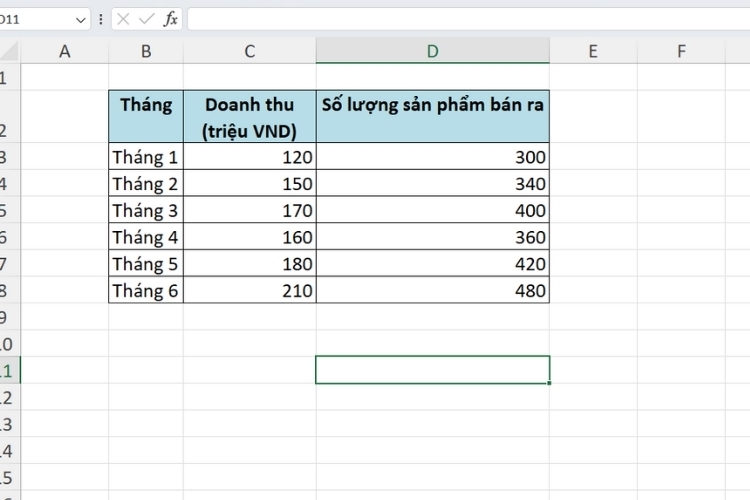The width and height of the screenshot is (750, 500).
Task: Click cell 'Tháng 2'
Action: 146,183
